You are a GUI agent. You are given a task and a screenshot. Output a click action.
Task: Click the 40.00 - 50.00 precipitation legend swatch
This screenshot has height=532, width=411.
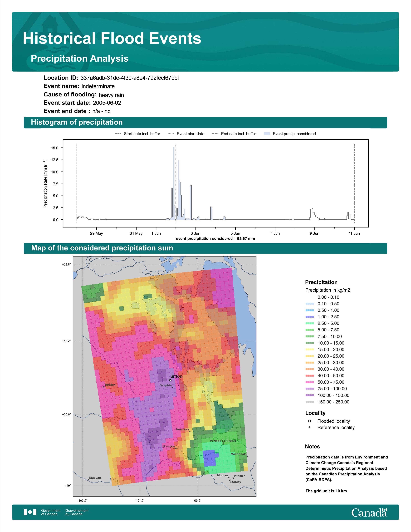(x=310, y=376)
